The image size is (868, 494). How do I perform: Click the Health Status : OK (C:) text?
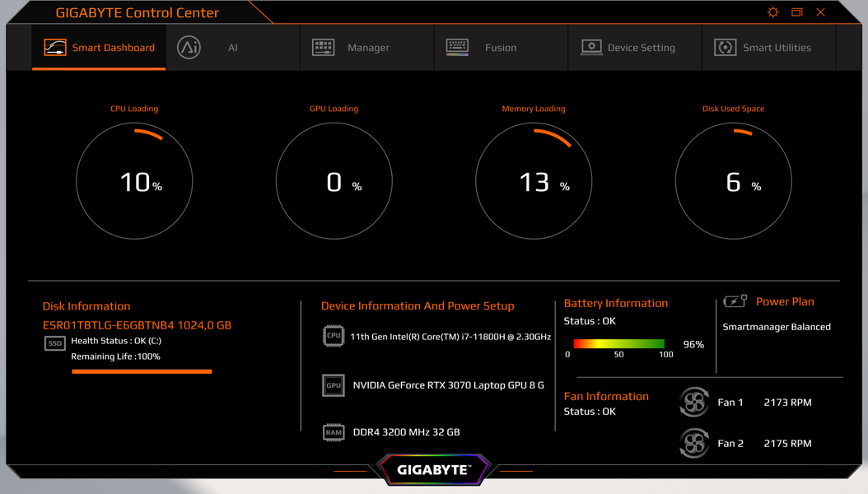point(116,341)
